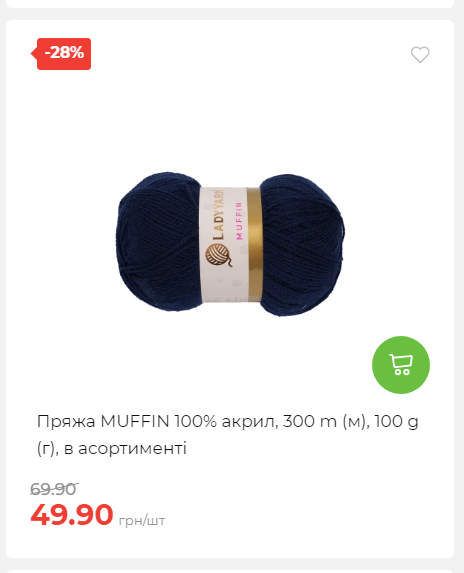Click the грн/шт unit label

point(142,520)
